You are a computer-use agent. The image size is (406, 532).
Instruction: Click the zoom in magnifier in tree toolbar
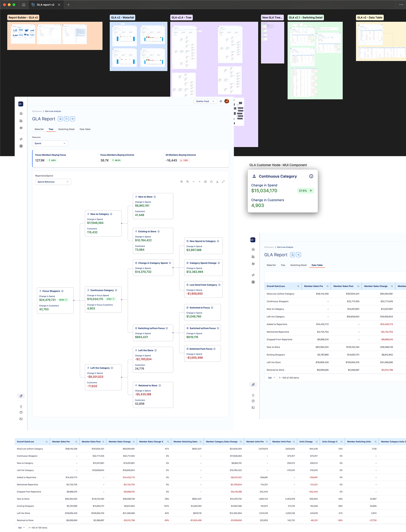pos(182,182)
